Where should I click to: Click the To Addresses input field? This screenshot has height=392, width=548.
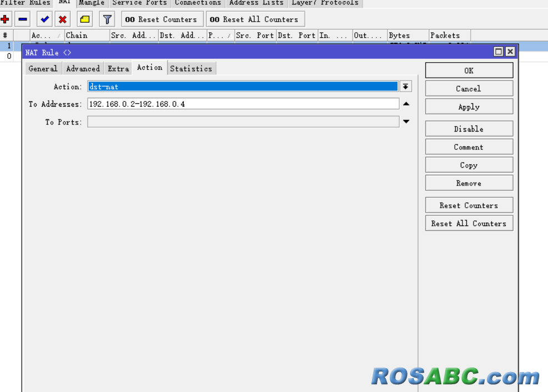[243, 104]
